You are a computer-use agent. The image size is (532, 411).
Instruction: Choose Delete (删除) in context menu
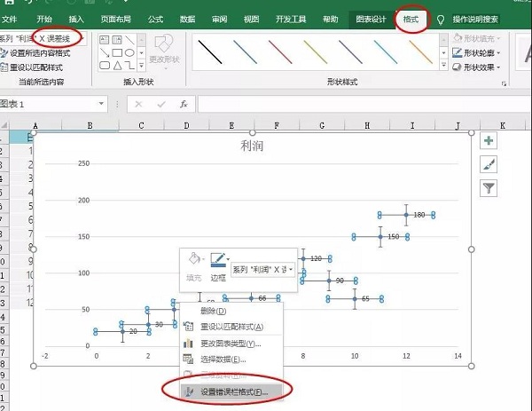(231, 311)
